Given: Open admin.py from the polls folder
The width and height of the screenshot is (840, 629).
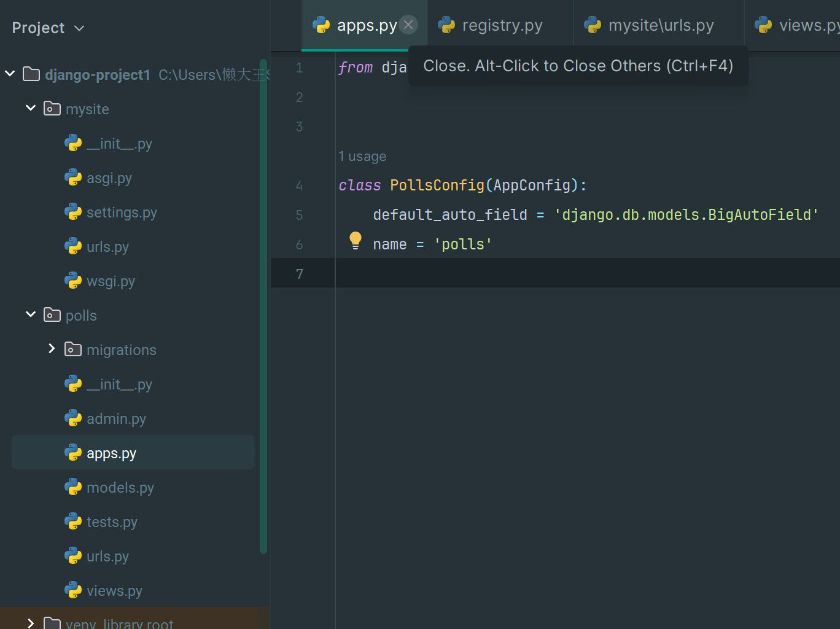Looking at the screenshot, I should pyautogui.click(x=116, y=419).
